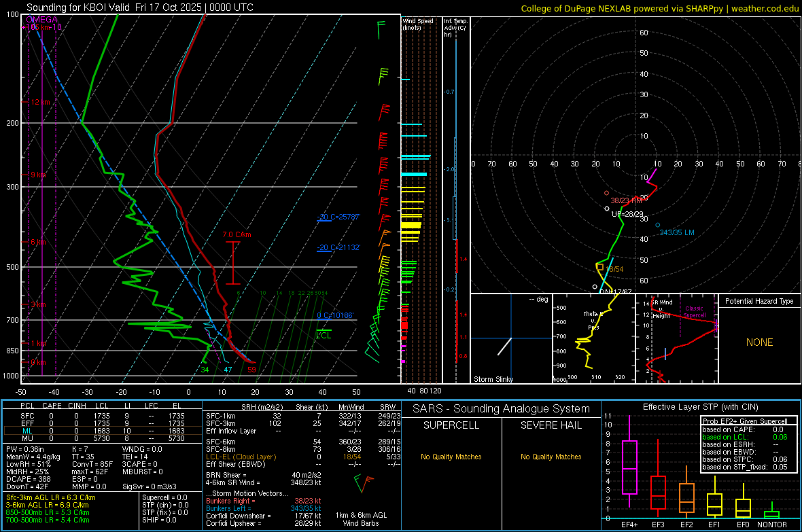802x532 pixels.
Task: Click the Prob EF2+ Given Supercell header
Action: 745,421
